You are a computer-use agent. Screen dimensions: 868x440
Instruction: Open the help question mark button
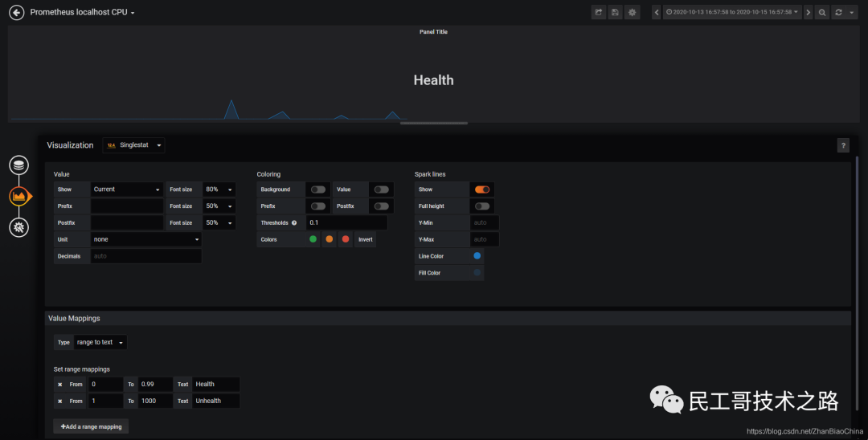coord(843,145)
